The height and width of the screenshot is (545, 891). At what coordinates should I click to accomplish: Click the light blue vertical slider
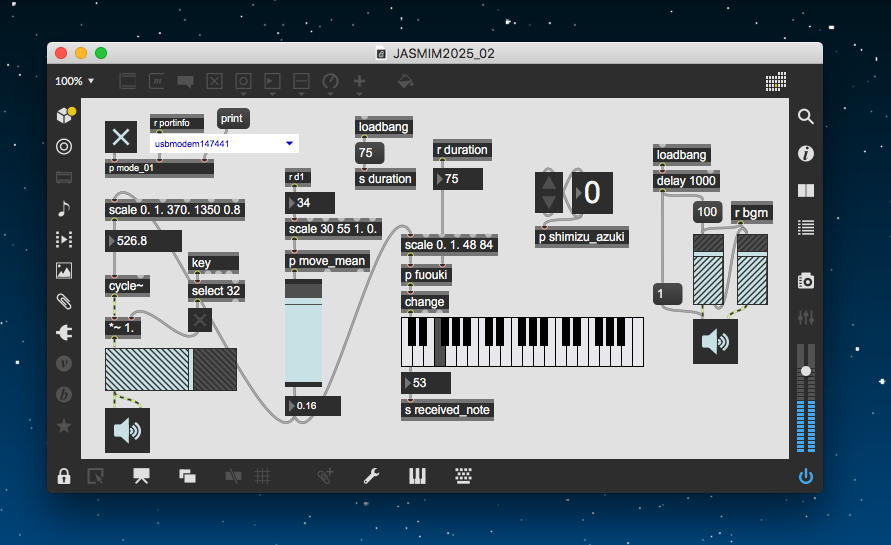coord(303,338)
